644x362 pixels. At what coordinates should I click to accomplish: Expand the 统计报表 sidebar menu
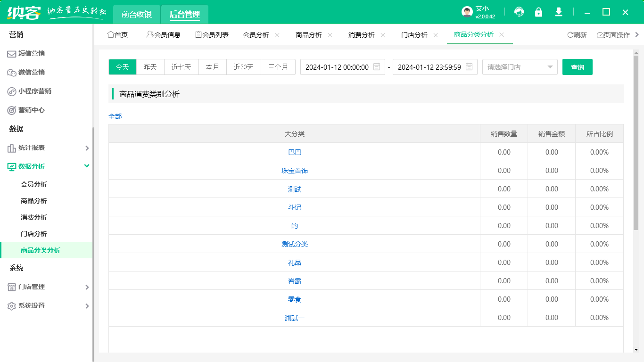point(87,148)
